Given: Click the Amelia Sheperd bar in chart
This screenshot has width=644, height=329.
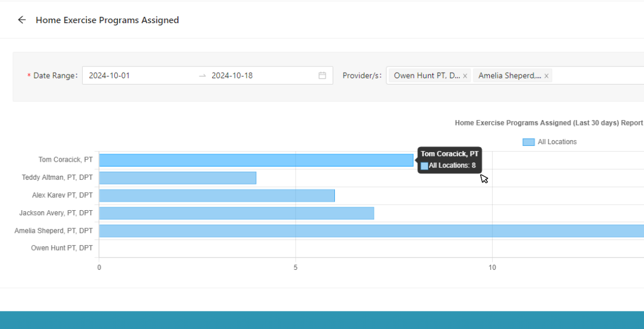Looking at the screenshot, I should [372, 231].
